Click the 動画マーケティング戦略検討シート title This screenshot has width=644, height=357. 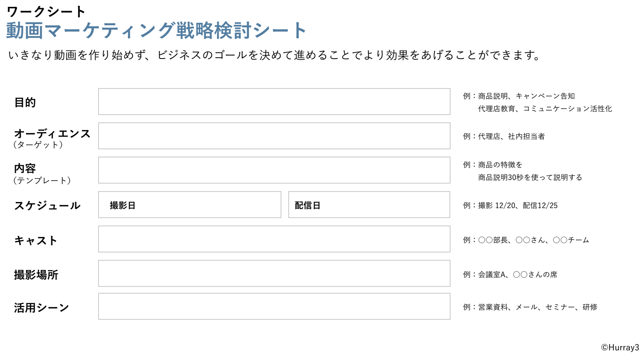(x=156, y=30)
